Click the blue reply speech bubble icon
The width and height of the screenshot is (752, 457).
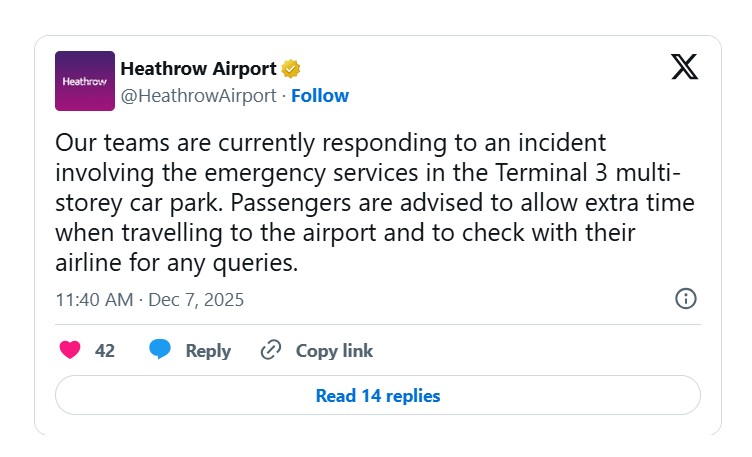pyautogui.click(x=160, y=350)
